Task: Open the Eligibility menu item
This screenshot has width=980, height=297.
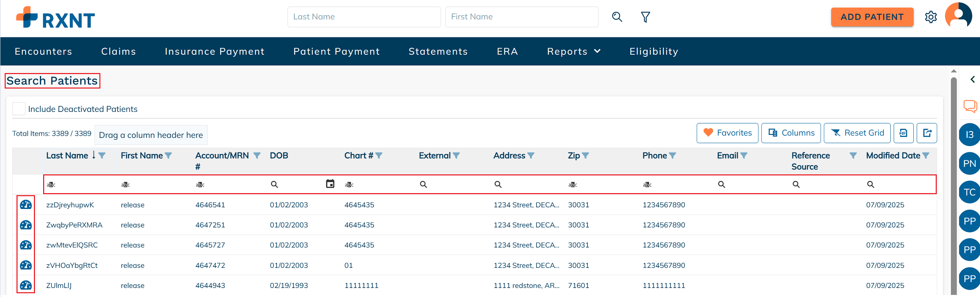Action: tap(654, 51)
